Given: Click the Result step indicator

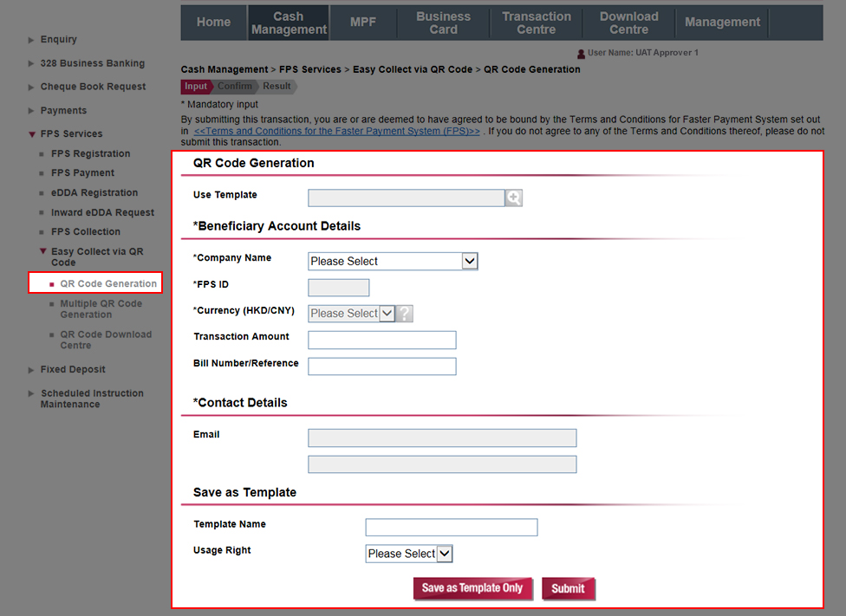Looking at the screenshot, I should [x=277, y=87].
